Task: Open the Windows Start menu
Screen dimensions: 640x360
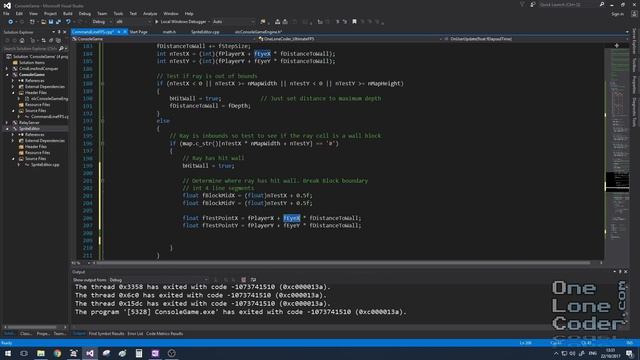Action: 8,353
